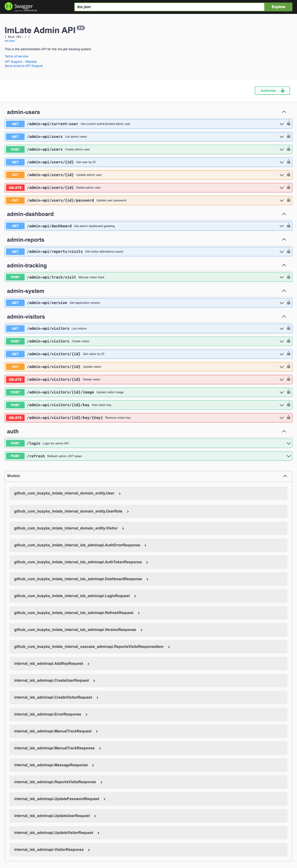This screenshot has width=297, height=868.
Task: Click lock icon on PUT /admin-api/users/{id} row
Action: [x=289, y=174]
